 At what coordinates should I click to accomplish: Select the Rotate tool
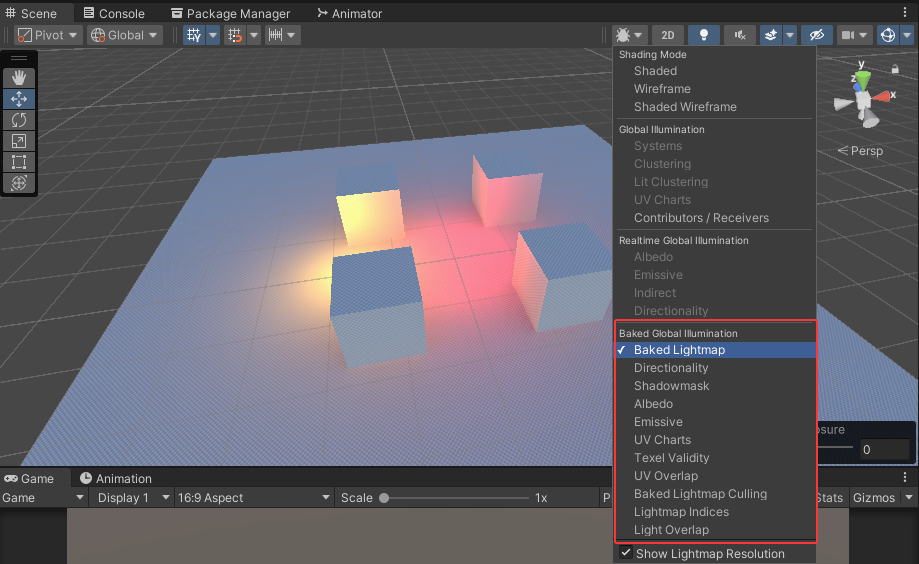[x=19, y=120]
